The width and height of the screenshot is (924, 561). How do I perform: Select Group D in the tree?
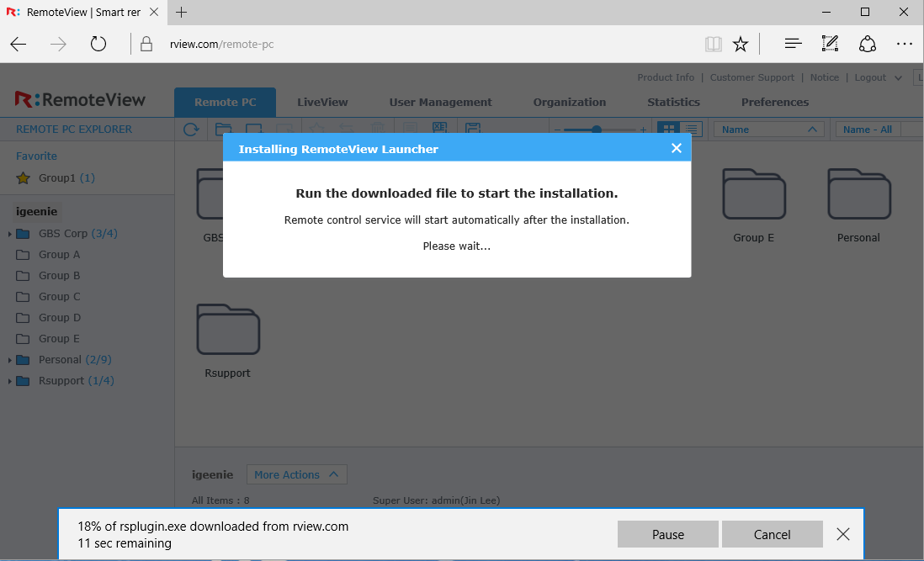[x=60, y=318]
